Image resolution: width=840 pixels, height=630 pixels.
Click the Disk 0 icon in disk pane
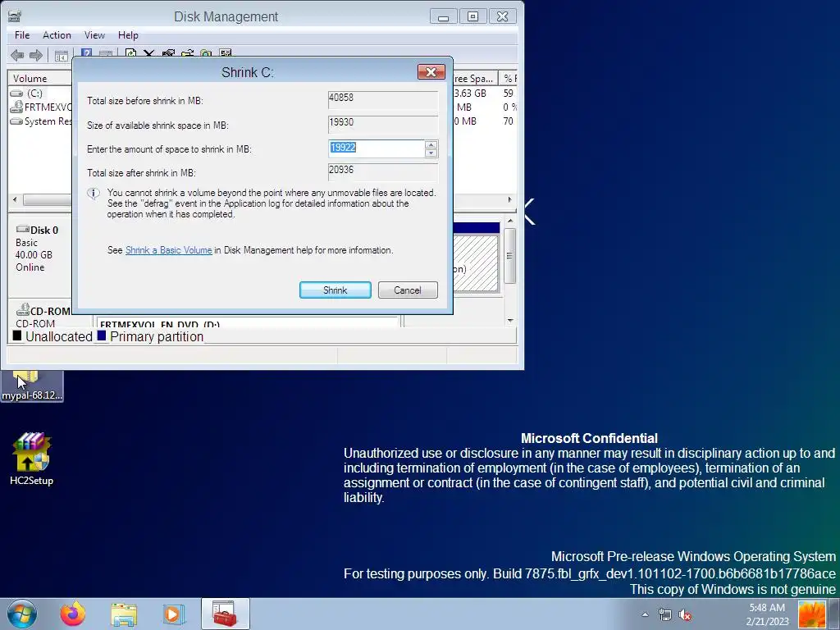(22, 230)
